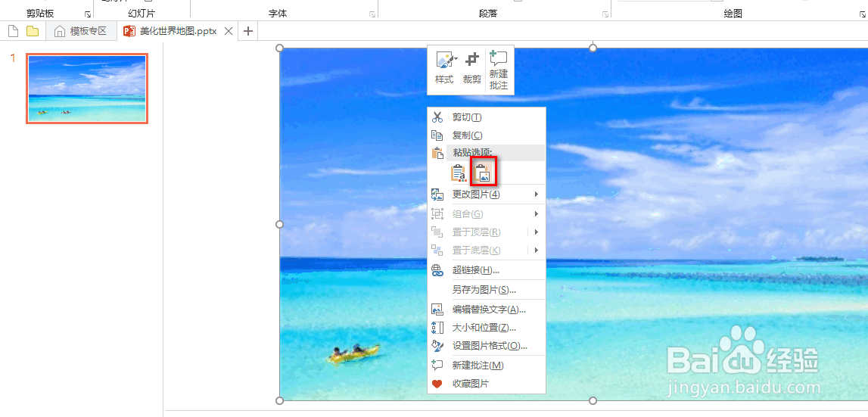
Task: Close the 美化世界地图.pptx tab
Action: pos(228,32)
